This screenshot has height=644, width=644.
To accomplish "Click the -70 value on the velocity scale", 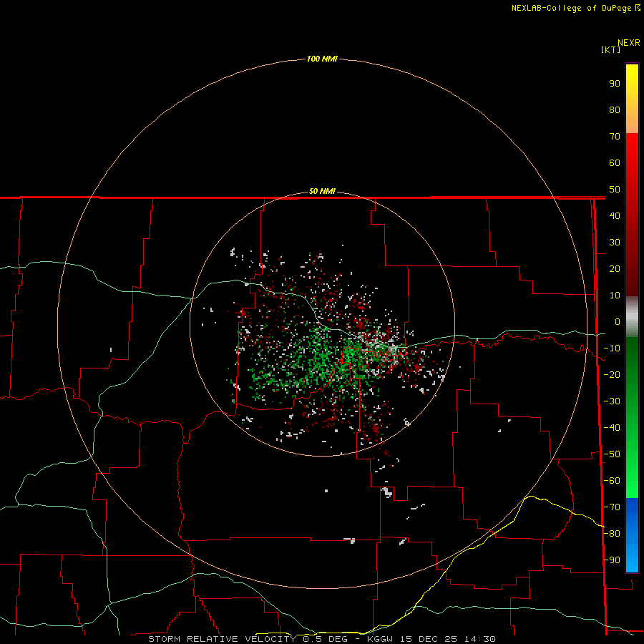I will tap(612, 507).
